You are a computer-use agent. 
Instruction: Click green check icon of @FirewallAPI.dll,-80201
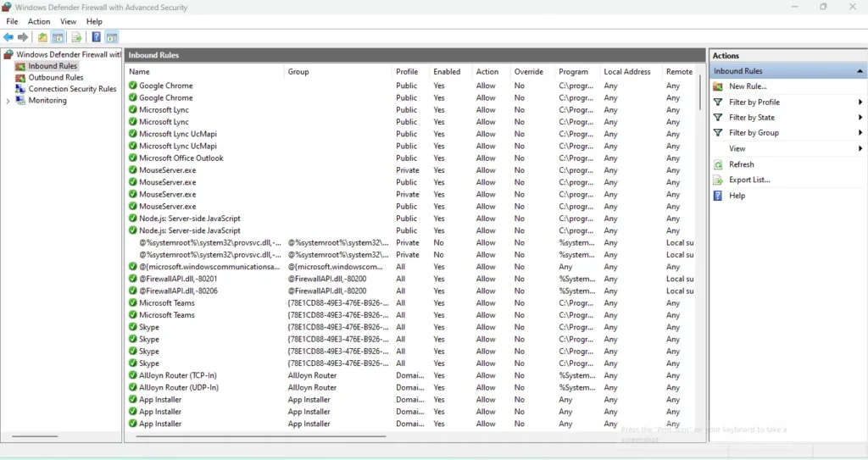[133, 279]
